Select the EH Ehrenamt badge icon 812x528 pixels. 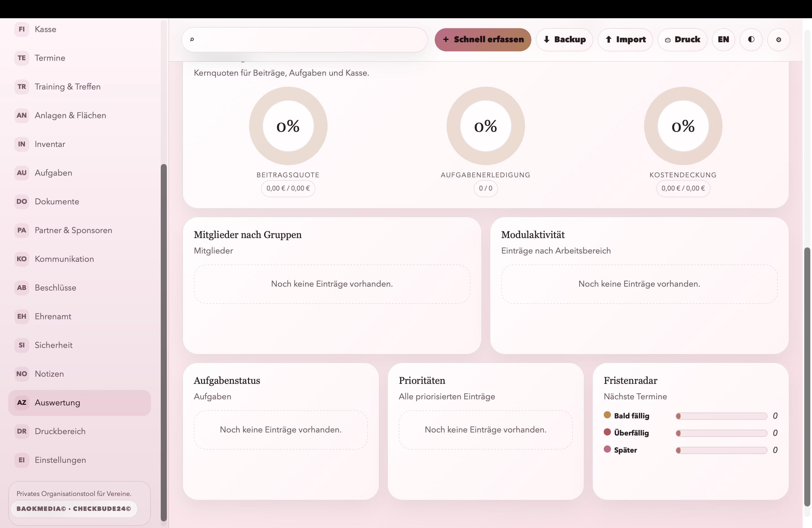click(x=22, y=316)
